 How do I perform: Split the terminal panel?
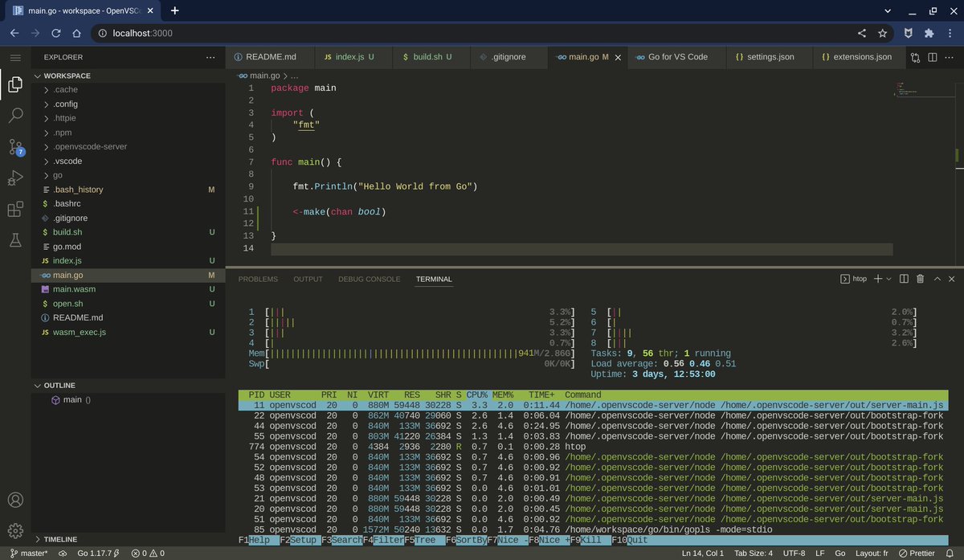[904, 279]
